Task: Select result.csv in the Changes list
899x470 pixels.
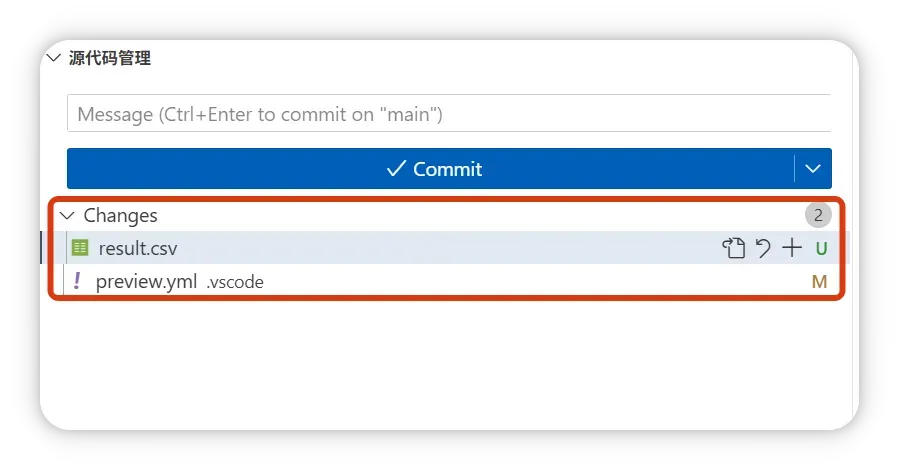Action: pyautogui.click(x=138, y=249)
